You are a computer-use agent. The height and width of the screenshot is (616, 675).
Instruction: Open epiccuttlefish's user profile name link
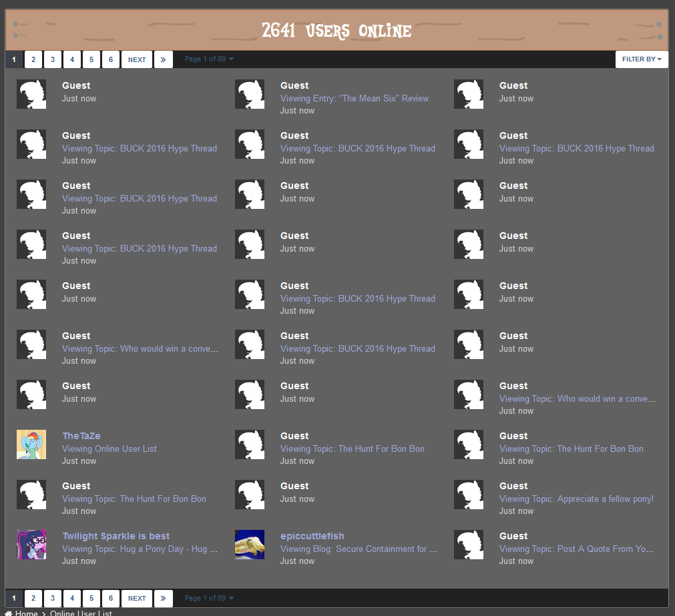click(312, 536)
